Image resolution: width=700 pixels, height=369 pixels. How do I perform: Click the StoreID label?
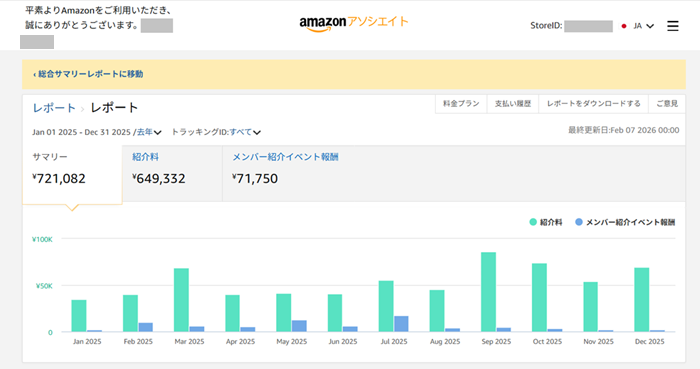546,26
